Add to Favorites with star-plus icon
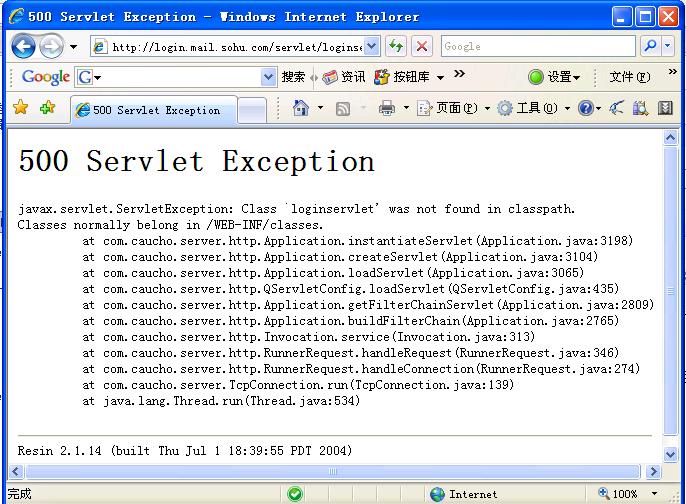686x504 pixels. (47, 107)
